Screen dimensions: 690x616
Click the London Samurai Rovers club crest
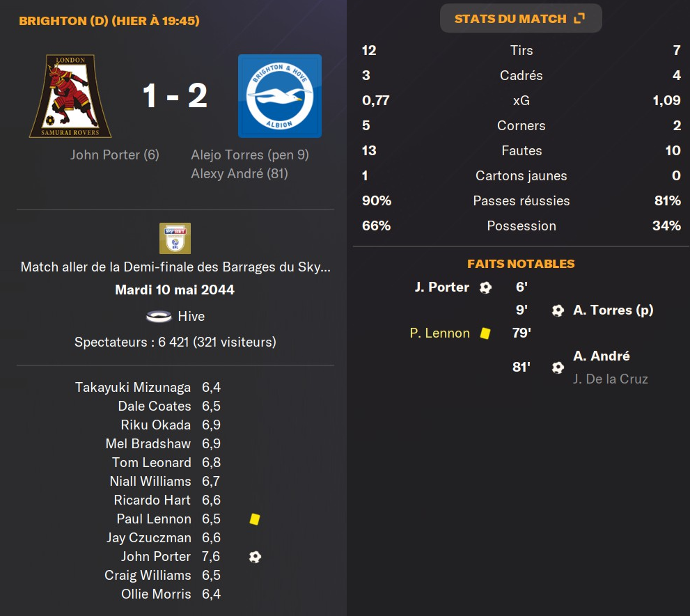[70, 97]
